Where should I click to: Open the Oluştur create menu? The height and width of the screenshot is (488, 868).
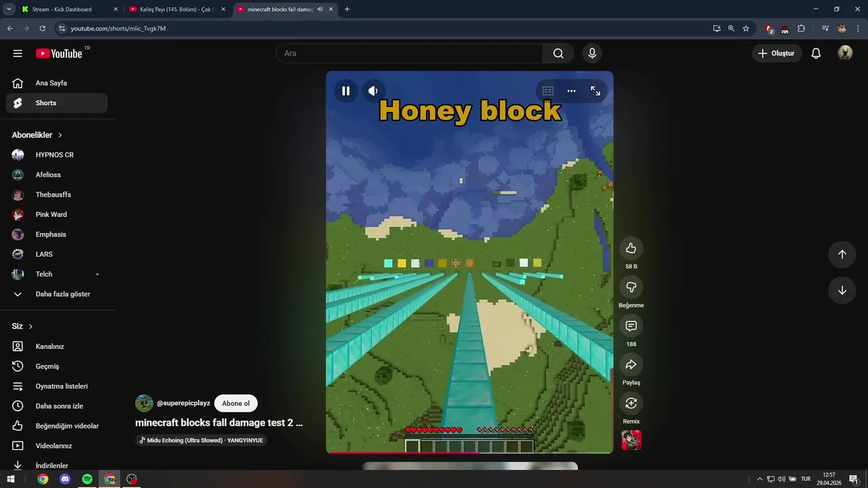777,54
